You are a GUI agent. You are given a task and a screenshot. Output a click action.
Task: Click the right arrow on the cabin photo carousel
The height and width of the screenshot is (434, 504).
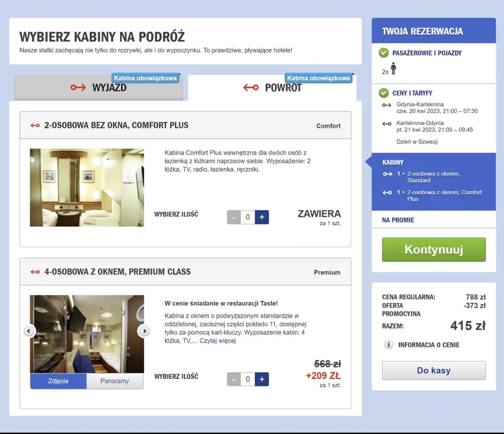point(144,331)
